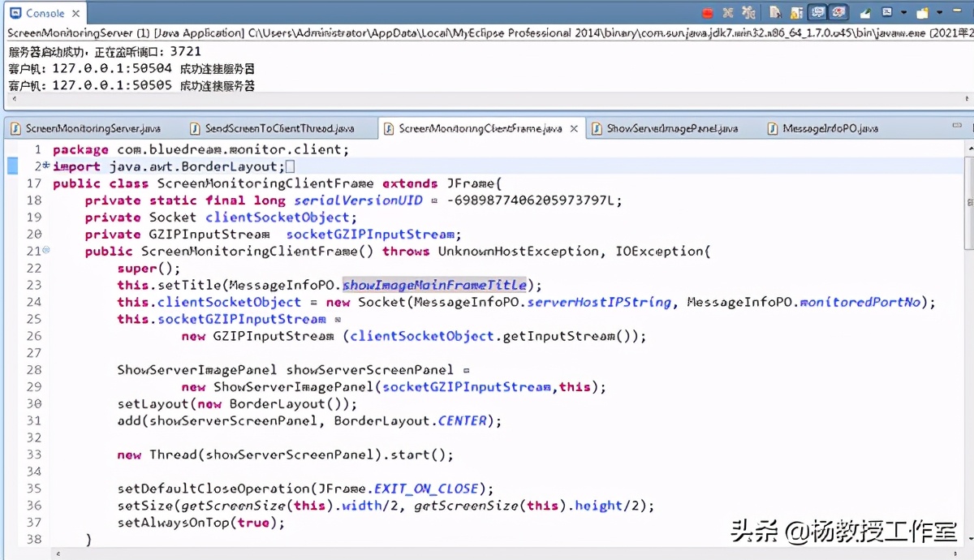Close the ScreenMonitoringClientFrame.java tab

point(574,128)
